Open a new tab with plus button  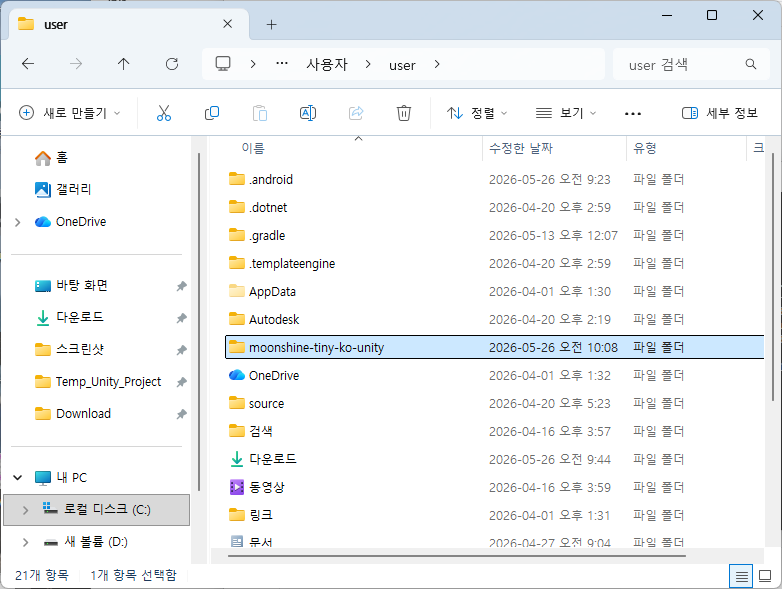[271, 24]
